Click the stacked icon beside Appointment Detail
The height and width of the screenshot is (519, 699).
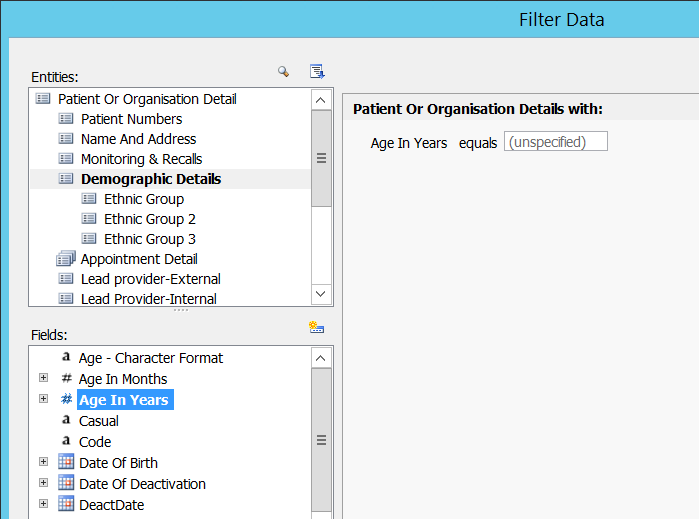click(66, 258)
